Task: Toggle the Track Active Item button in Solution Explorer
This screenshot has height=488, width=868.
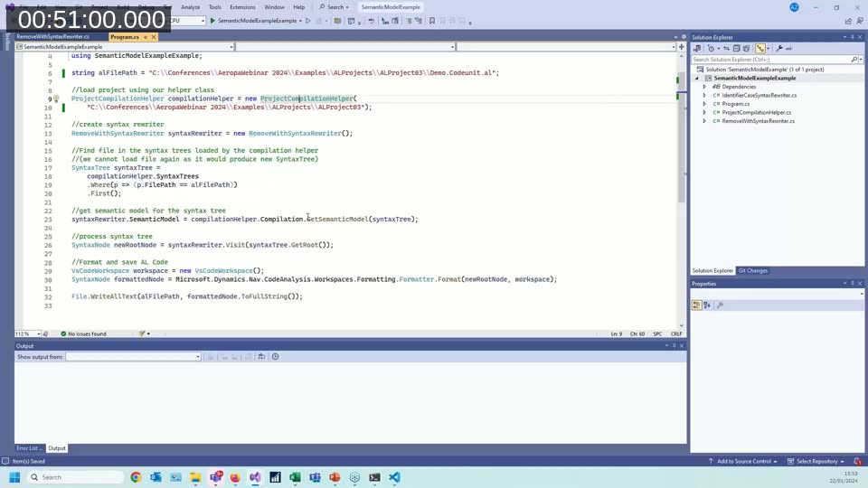Action: click(x=760, y=48)
